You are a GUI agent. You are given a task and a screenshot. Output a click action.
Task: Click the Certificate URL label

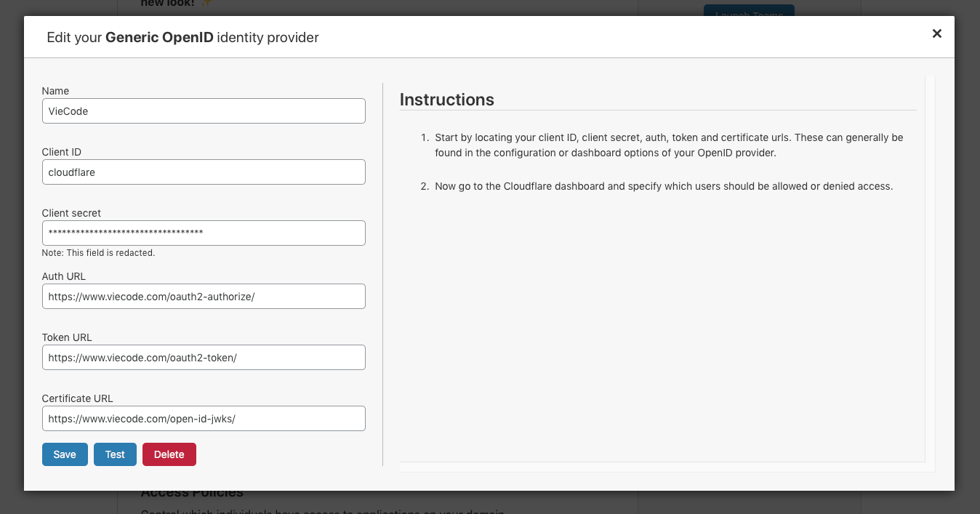78,398
